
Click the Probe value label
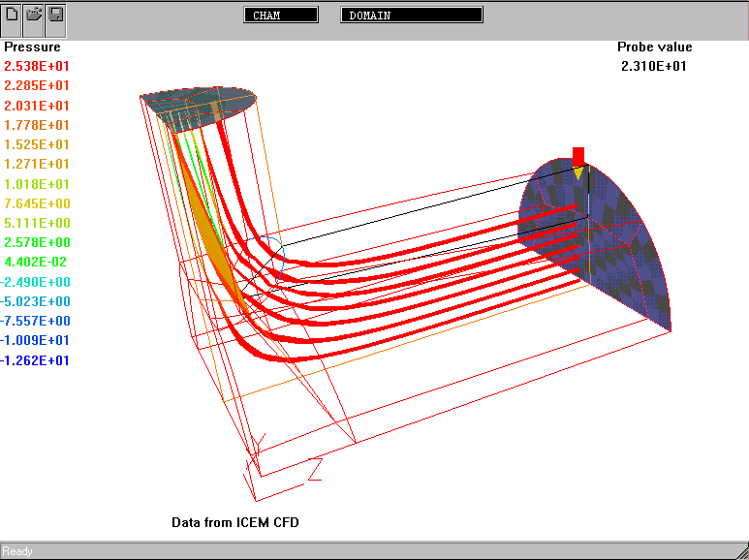654,47
